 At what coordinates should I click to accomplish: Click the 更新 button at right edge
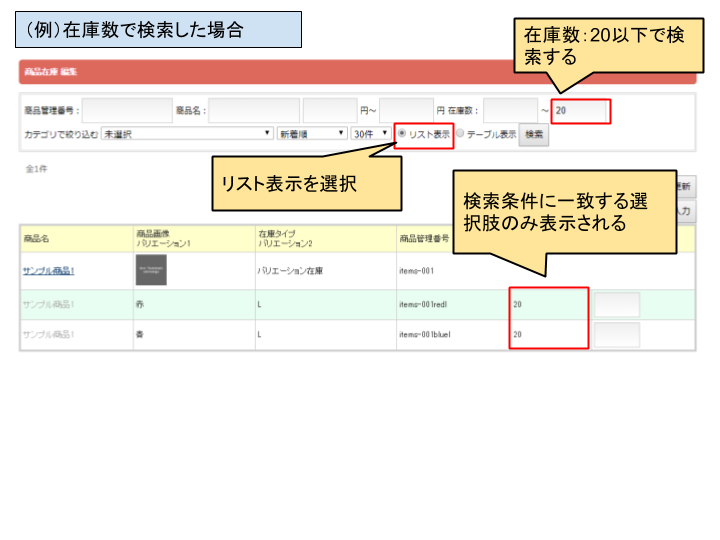point(686,187)
